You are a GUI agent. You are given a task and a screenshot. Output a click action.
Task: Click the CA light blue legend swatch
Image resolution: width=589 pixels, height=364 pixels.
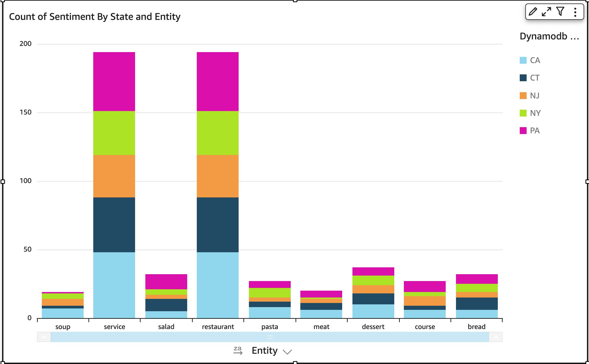point(523,60)
